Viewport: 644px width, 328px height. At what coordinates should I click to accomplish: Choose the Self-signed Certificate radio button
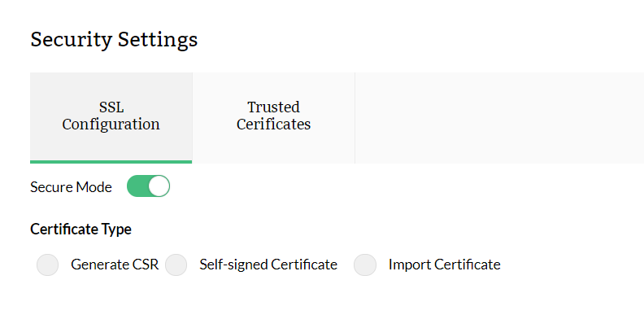coord(176,265)
